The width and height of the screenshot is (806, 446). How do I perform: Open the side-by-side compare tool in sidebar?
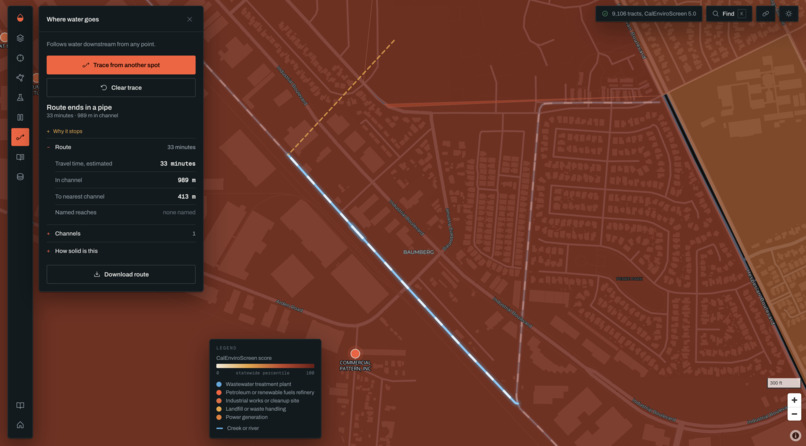tap(20, 118)
